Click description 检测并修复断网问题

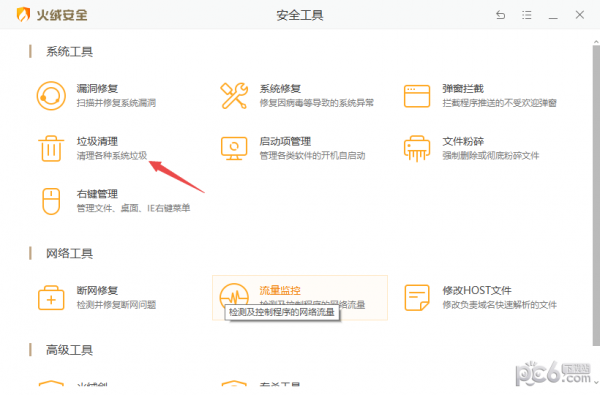point(116,305)
